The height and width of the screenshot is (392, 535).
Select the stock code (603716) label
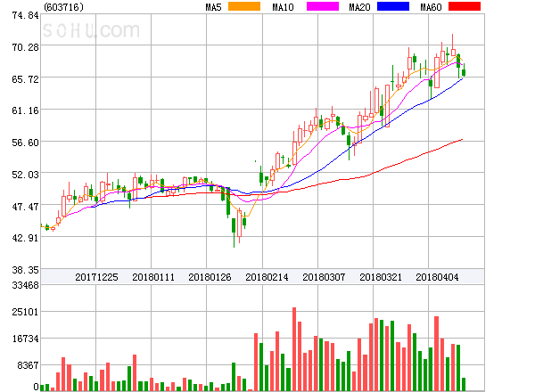[x=64, y=7]
